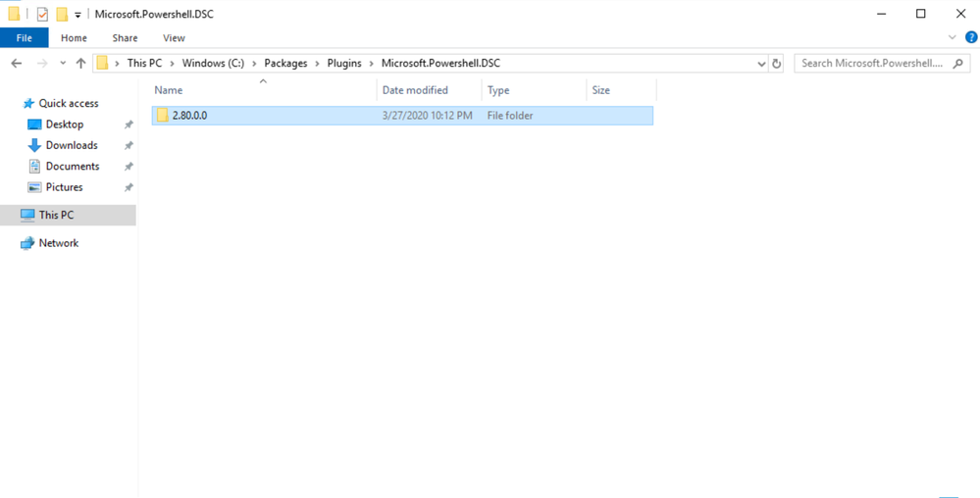Click the File folder type cell

[x=510, y=116]
